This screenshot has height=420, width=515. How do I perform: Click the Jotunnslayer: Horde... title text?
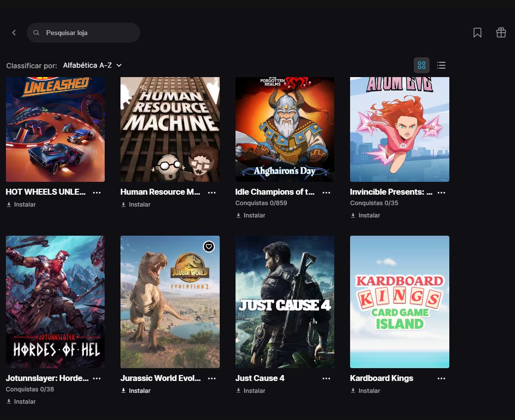[x=47, y=378]
